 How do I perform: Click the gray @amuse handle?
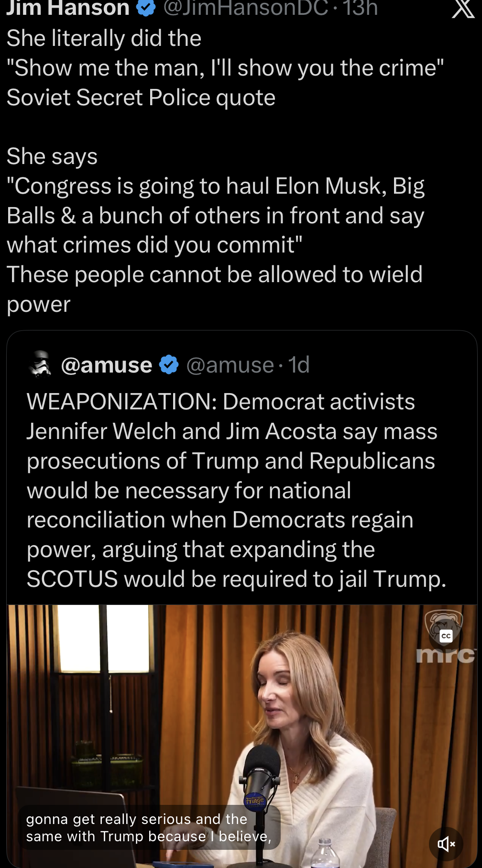[x=230, y=365]
